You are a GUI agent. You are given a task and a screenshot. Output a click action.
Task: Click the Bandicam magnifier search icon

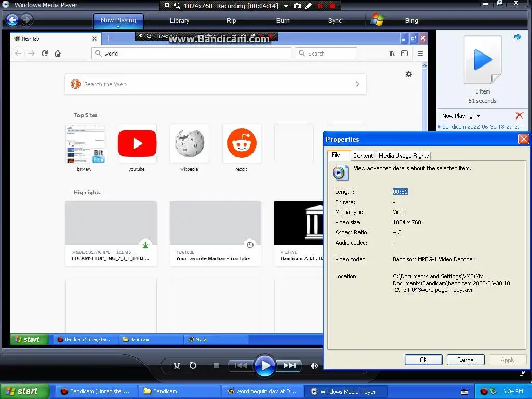[x=177, y=6]
